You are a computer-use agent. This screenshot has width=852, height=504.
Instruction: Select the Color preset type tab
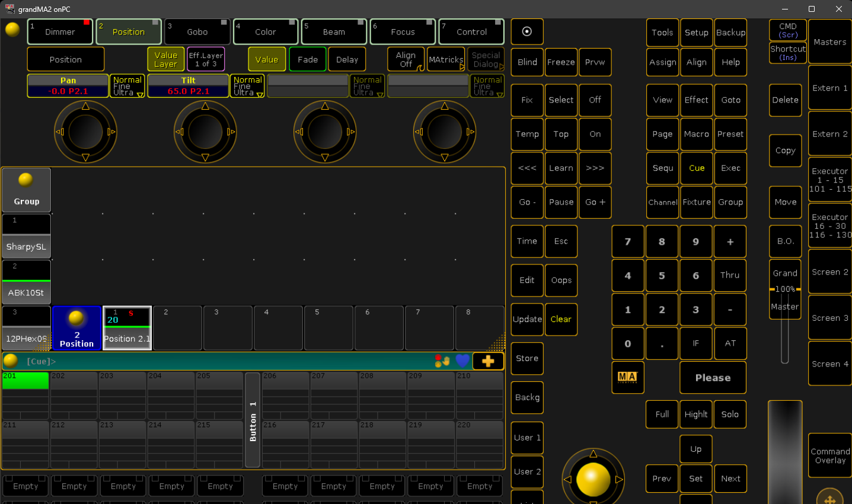(266, 31)
